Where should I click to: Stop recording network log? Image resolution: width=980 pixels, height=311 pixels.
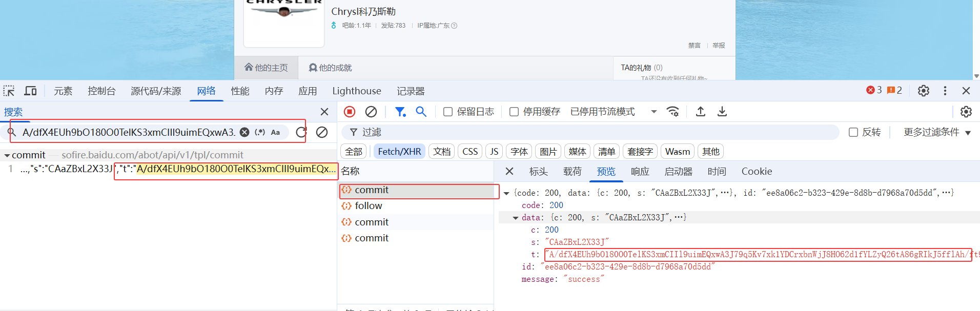click(x=350, y=112)
